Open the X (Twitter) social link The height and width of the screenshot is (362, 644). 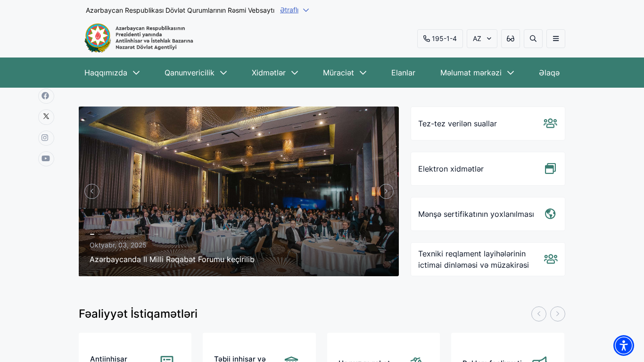pyautogui.click(x=46, y=117)
